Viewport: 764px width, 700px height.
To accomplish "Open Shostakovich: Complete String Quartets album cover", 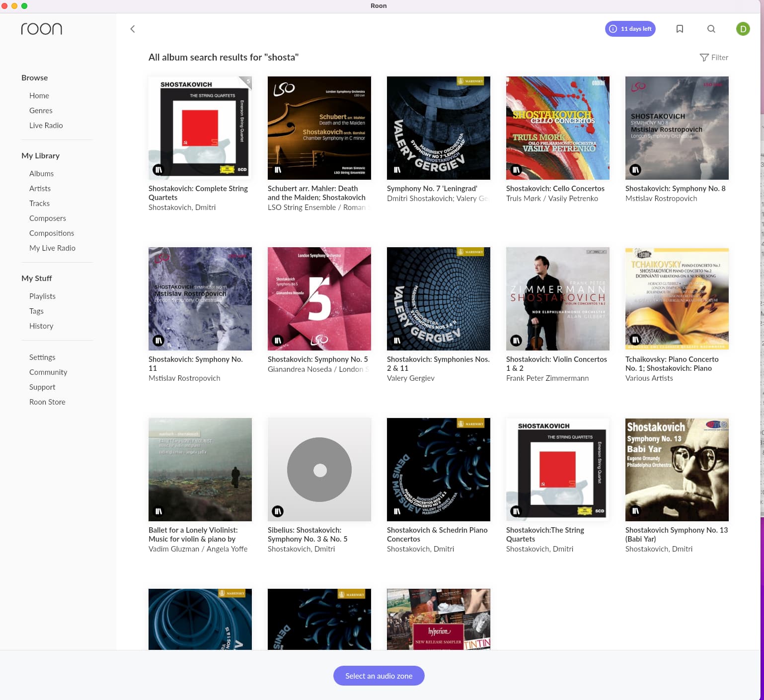I will pyautogui.click(x=200, y=128).
